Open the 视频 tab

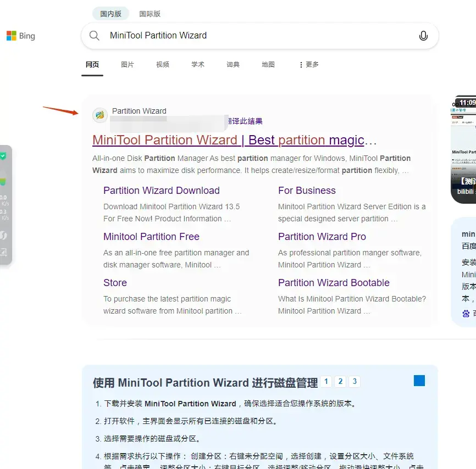point(162,64)
